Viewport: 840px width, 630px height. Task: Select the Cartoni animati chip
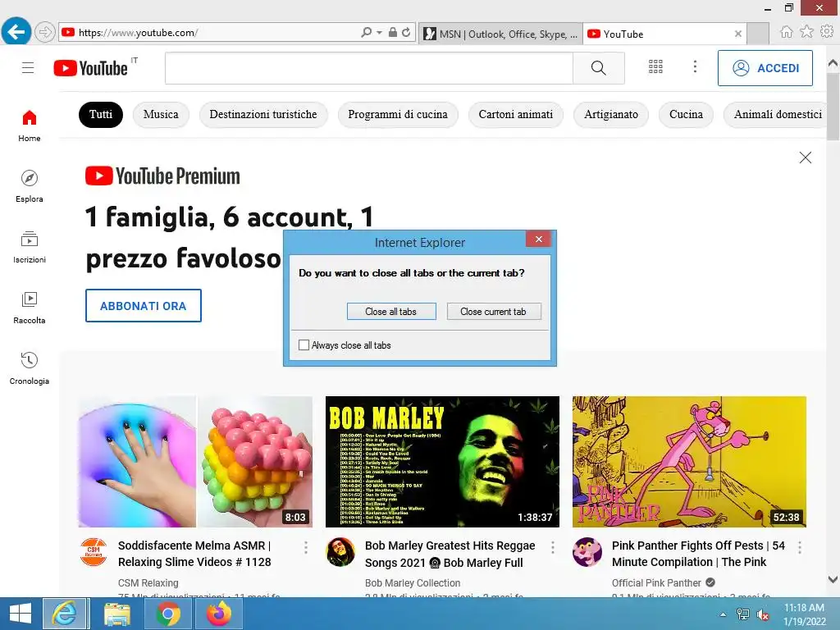pyautogui.click(x=515, y=115)
